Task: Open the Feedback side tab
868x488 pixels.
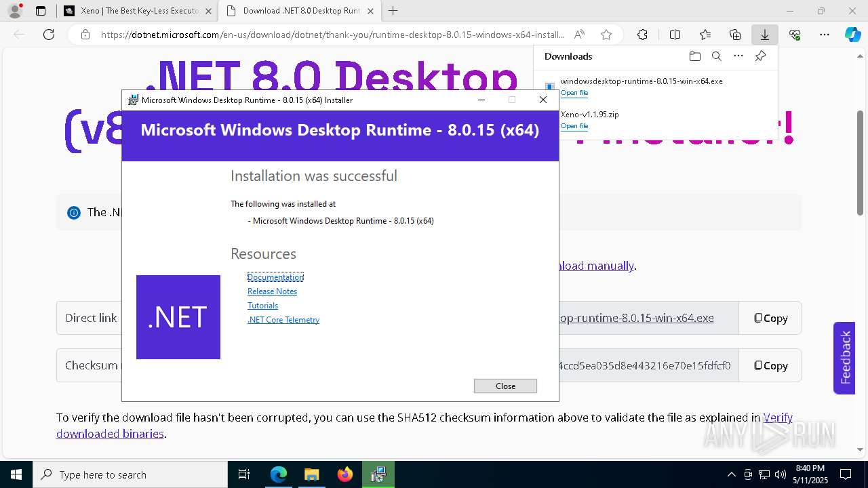Action: 844,358
